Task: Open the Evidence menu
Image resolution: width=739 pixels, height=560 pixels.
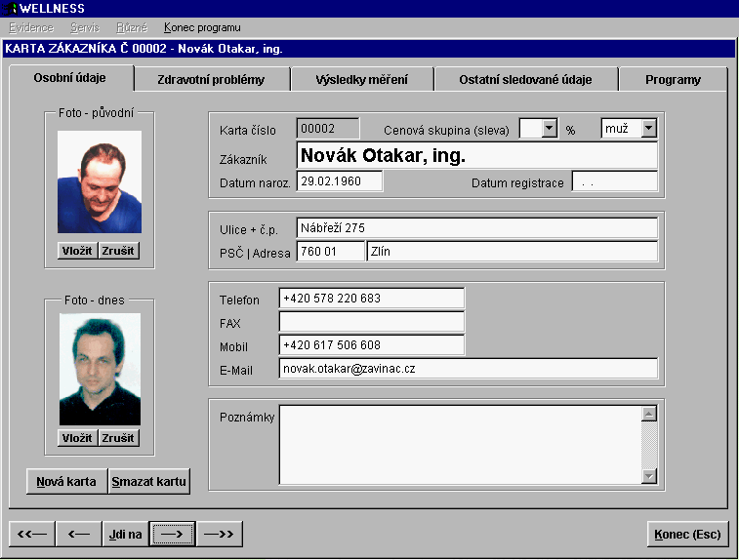Action: pyautogui.click(x=31, y=27)
